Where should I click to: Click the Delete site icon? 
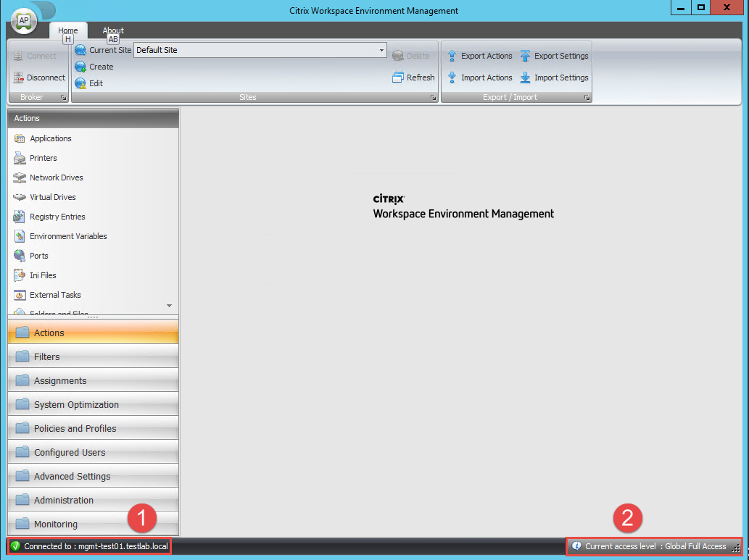[x=398, y=56]
